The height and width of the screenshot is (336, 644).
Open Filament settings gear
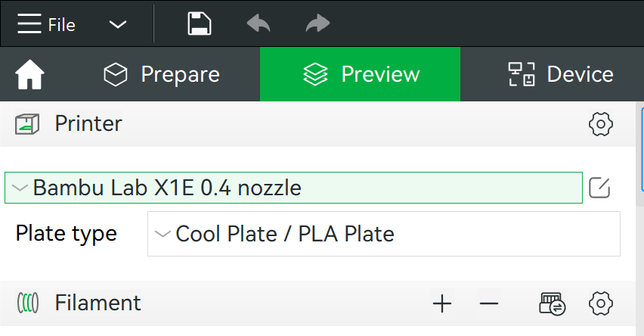(x=600, y=304)
